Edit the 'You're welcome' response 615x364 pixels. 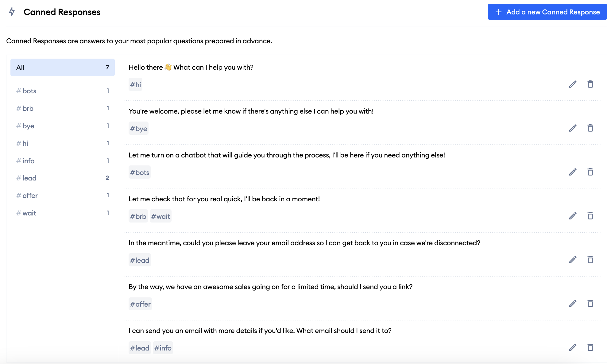tap(573, 128)
